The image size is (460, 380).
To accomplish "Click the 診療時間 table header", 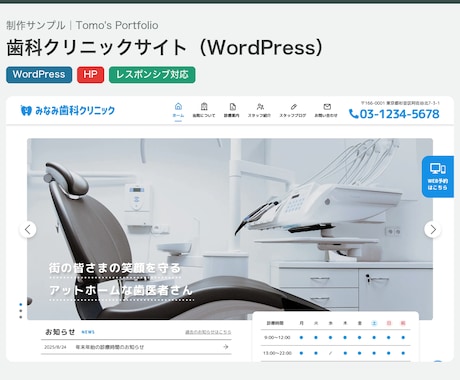I will pyautogui.click(x=275, y=323).
